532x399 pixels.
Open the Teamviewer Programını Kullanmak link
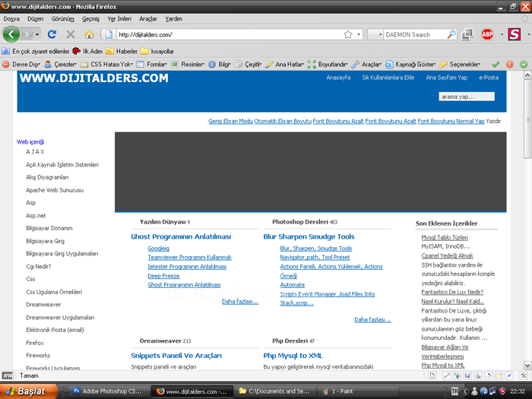pos(189,258)
